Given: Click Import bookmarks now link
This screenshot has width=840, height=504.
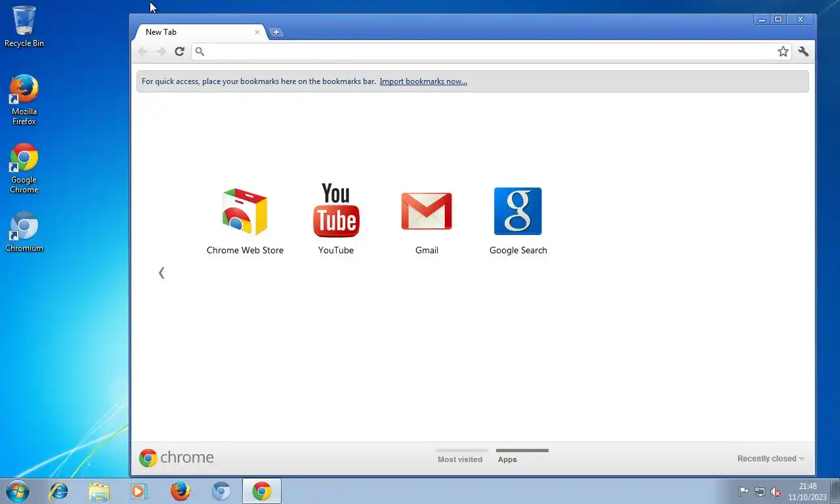Looking at the screenshot, I should [x=423, y=81].
